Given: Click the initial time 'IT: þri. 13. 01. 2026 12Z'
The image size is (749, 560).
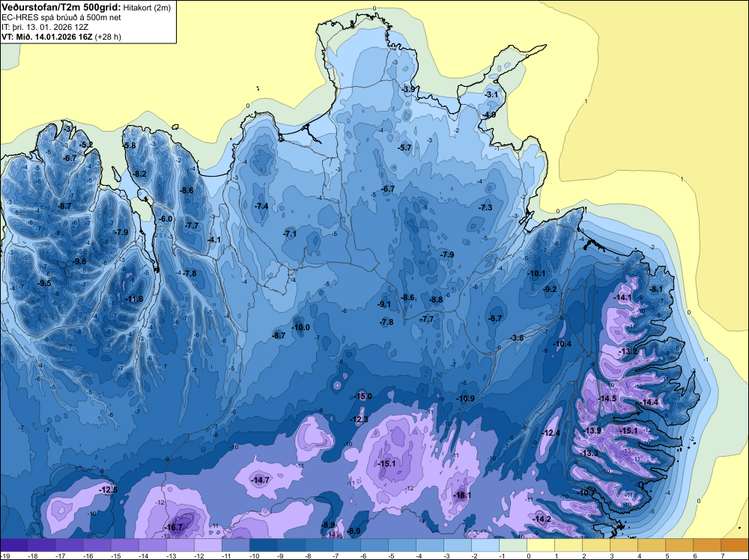Looking at the screenshot, I should [x=45, y=27].
